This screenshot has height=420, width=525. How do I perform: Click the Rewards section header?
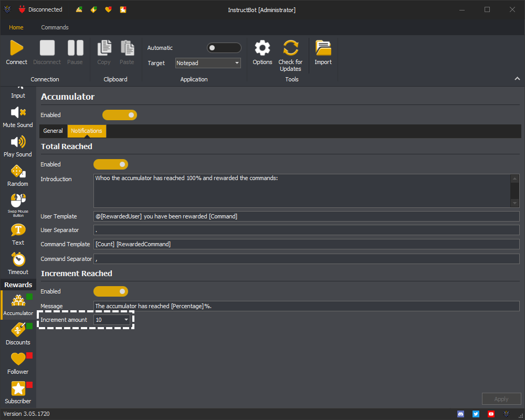(x=18, y=285)
